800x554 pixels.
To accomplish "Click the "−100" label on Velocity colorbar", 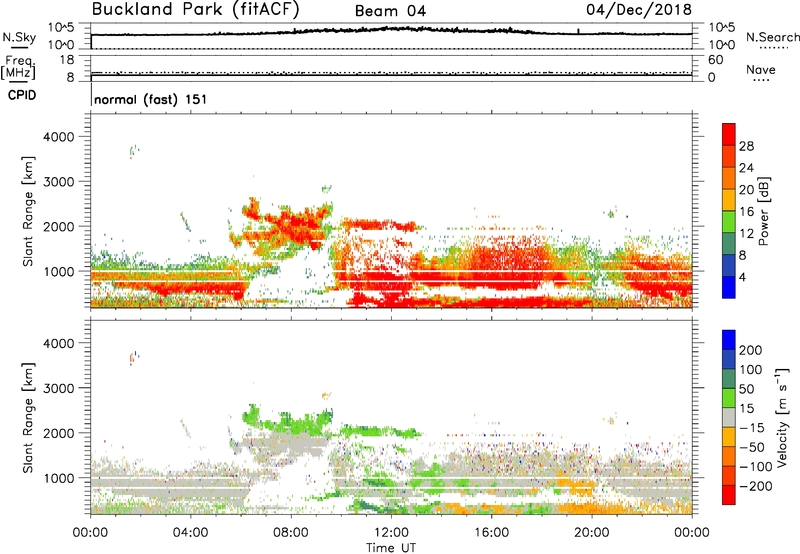I will tap(755, 467).
